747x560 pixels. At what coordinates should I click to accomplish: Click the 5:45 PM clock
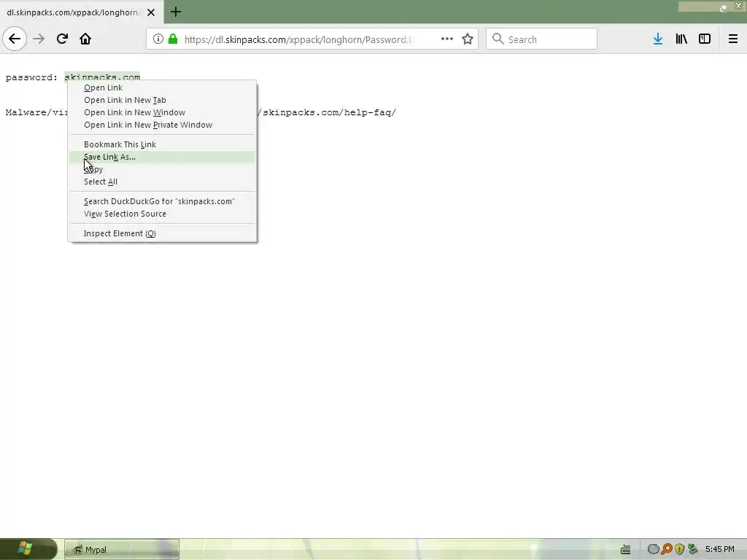(720, 550)
